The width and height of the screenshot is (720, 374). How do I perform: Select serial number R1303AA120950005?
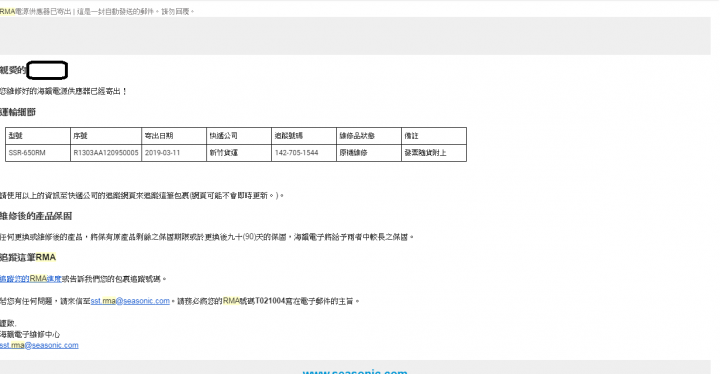pyautogui.click(x=106, y=153)
